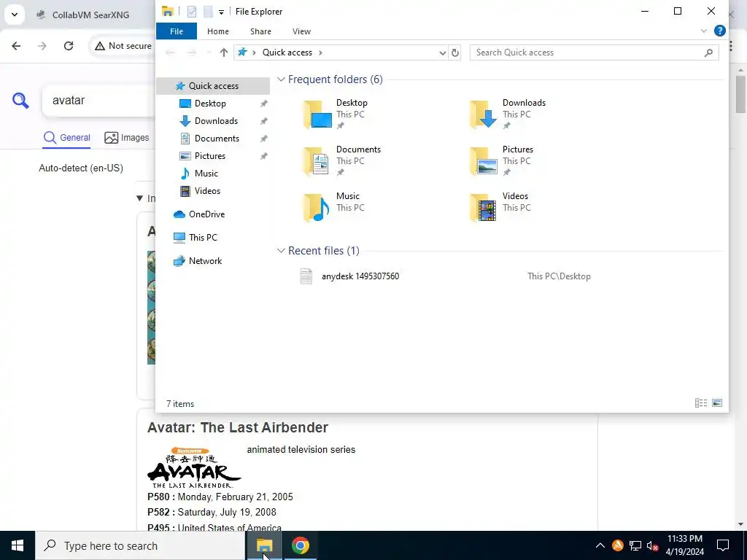Open the Customize Quick Access Toolbar dropdown
Screen dimensions: 747x560
click(x=221, y=12)
